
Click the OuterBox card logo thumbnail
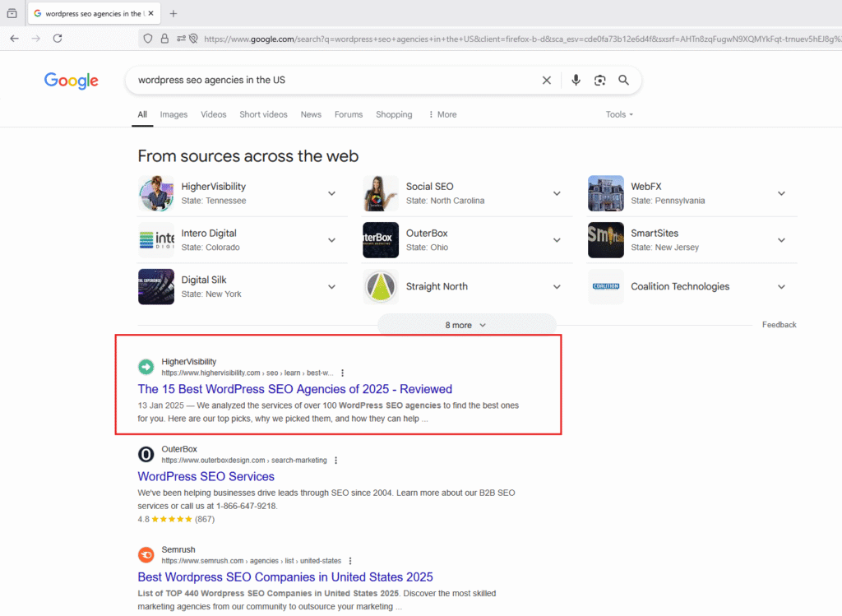click(381, 240)
